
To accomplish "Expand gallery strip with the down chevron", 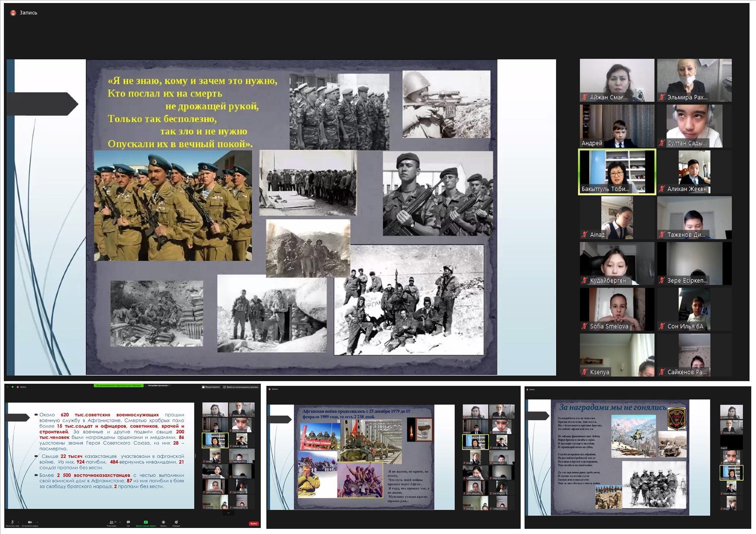I will 228,512.
